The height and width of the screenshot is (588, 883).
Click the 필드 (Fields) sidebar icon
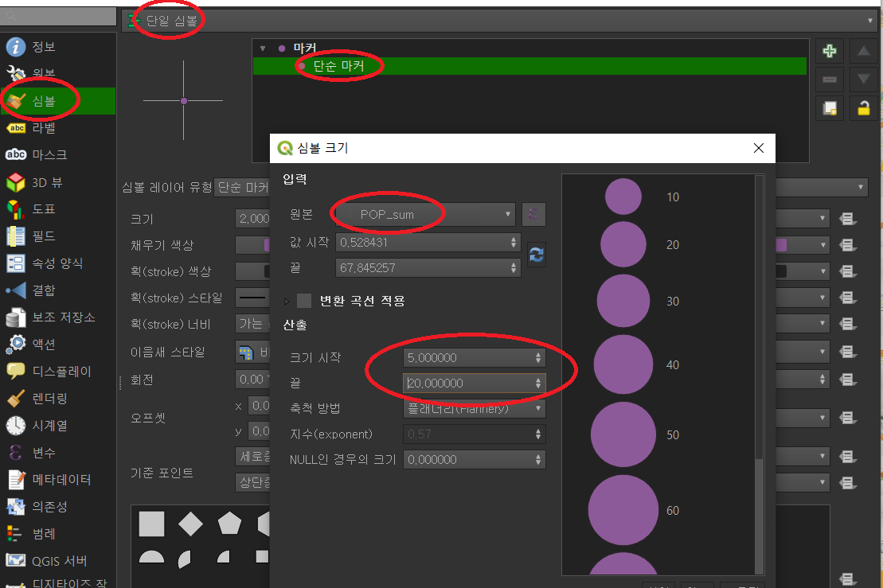pos(16,236)
